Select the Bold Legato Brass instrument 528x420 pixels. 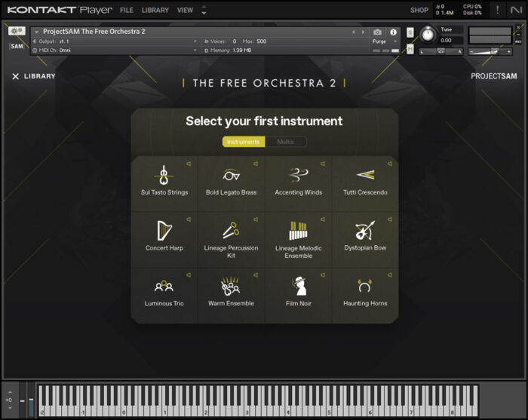pyautogui.click(x=232, y=183)
